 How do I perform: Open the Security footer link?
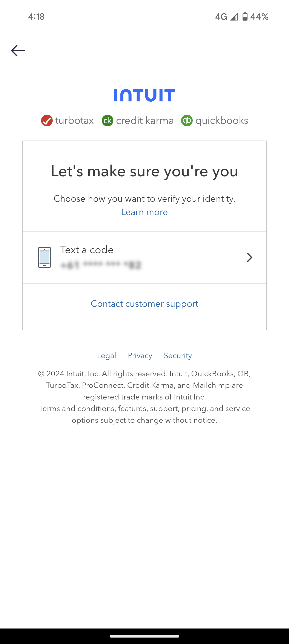point(178,356)
